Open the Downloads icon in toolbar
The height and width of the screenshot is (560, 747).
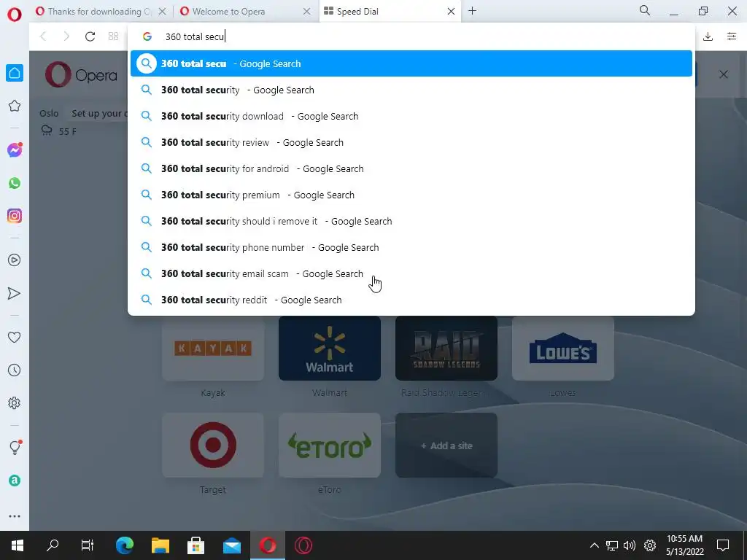tap(708, 36)
